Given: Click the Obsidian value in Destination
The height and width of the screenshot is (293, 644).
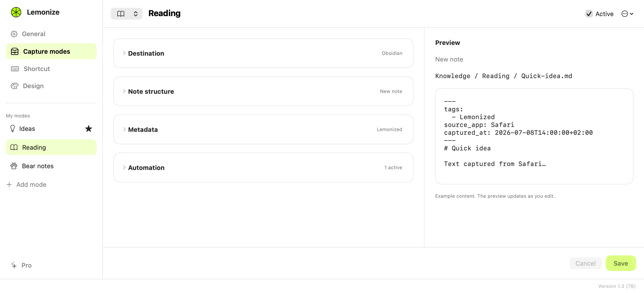Looking at the screenshot, I should pyautogui.click(x=392, y=53).
